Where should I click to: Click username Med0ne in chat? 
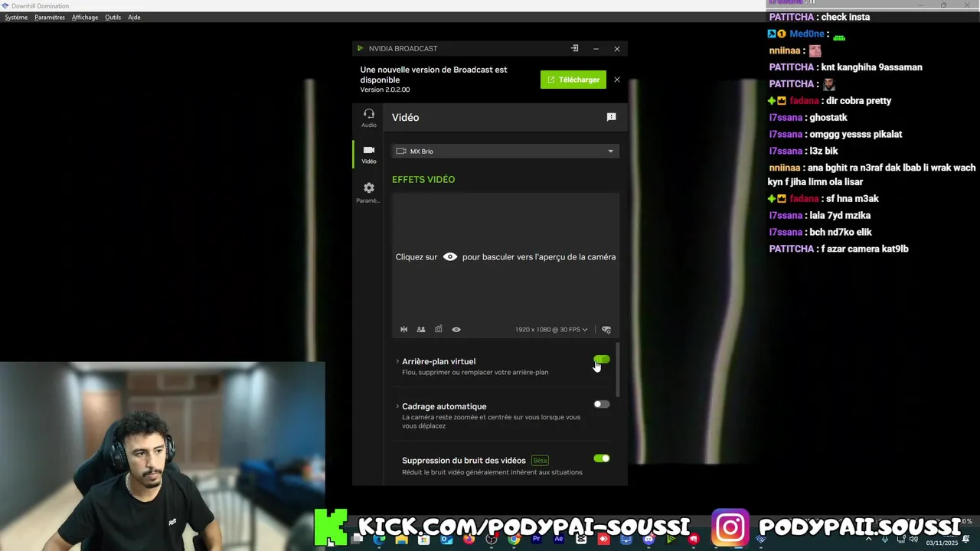(x=807, y=34)
